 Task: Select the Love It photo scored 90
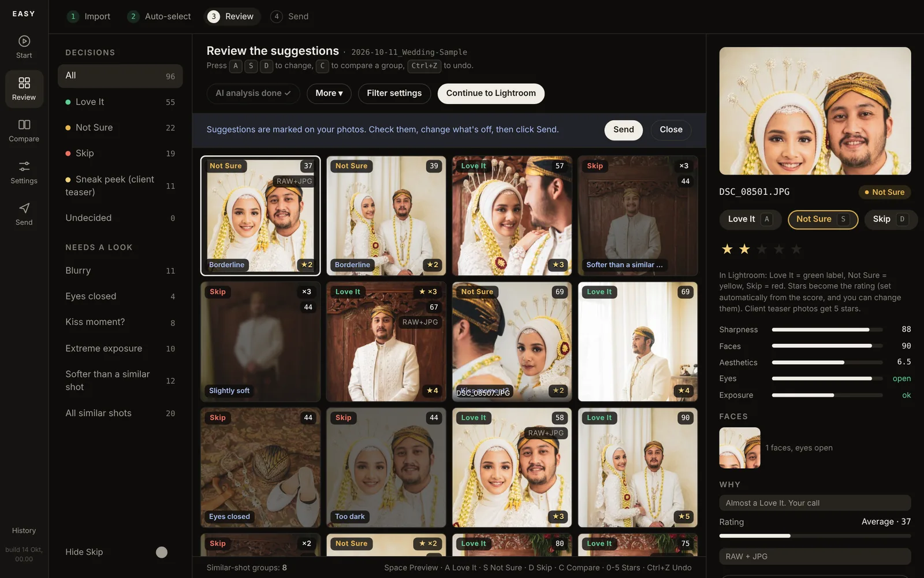point(638,468)
